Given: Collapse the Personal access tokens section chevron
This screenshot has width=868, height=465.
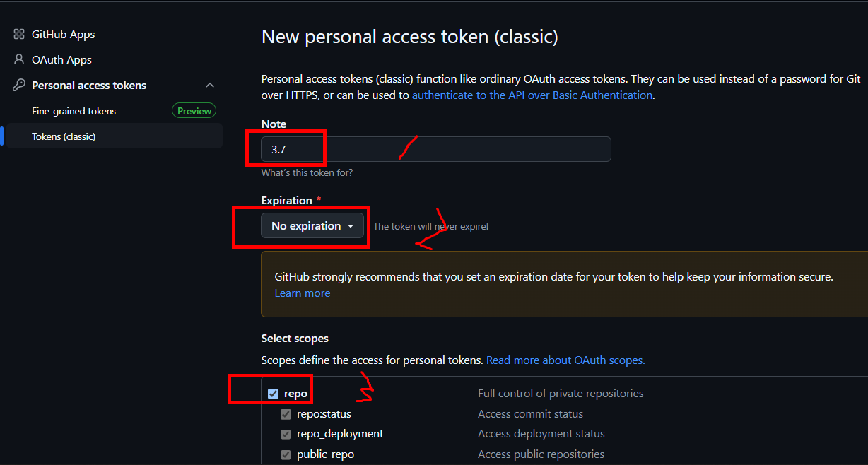Looking at the screenshot, I should (210, 85).
